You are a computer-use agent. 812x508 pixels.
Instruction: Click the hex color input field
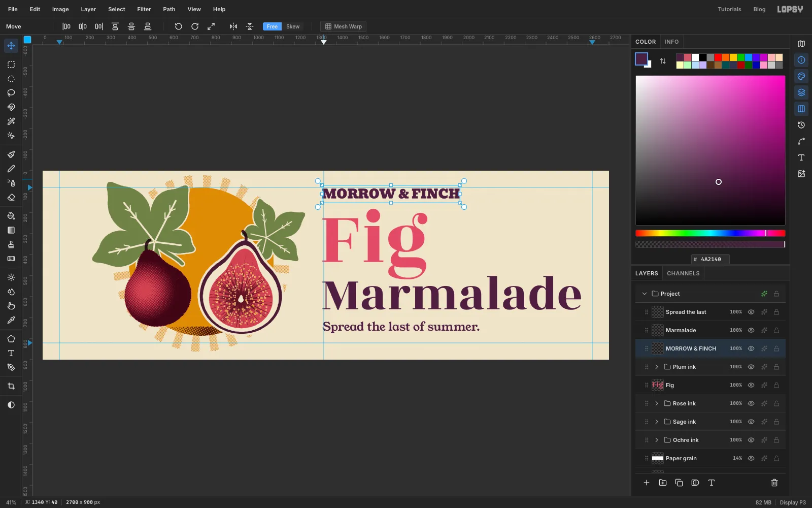[x=710, y=259]
